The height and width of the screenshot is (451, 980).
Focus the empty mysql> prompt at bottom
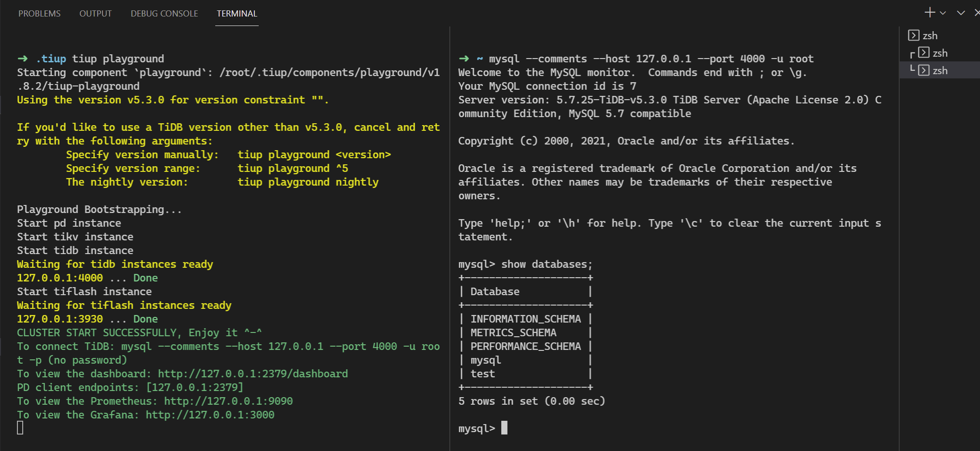[504, 428]
